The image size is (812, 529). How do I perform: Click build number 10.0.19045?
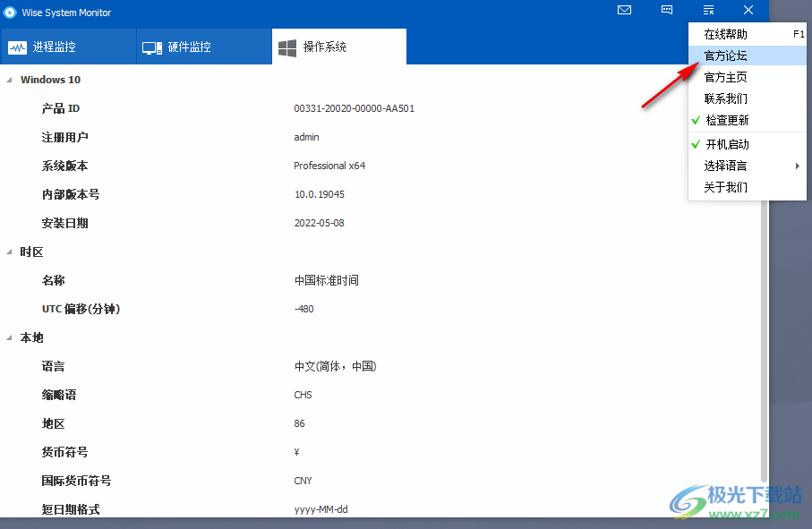click(x=320, y=194)
